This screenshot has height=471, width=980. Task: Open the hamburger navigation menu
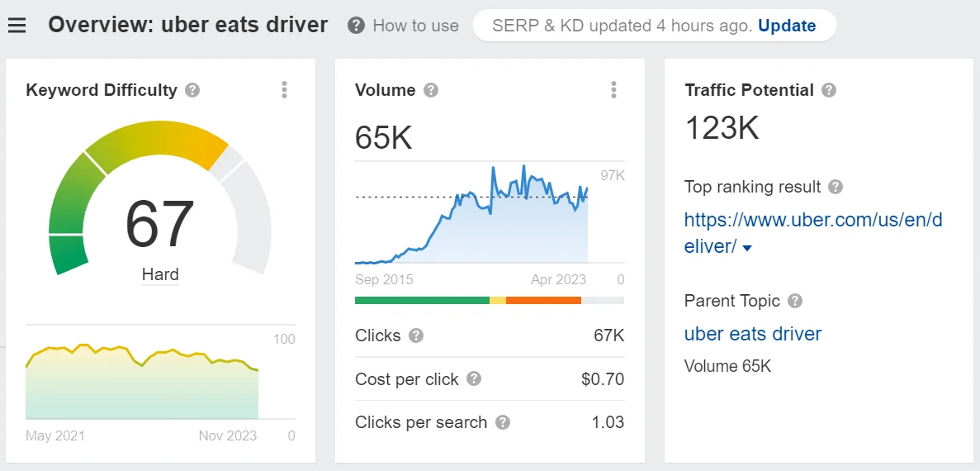[17, 26]
